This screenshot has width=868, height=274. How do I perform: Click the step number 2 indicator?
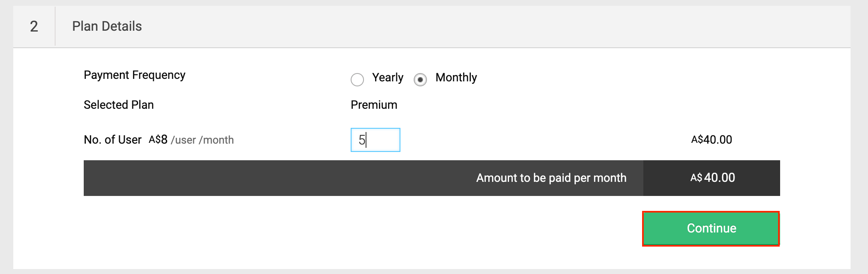(35, 26)
